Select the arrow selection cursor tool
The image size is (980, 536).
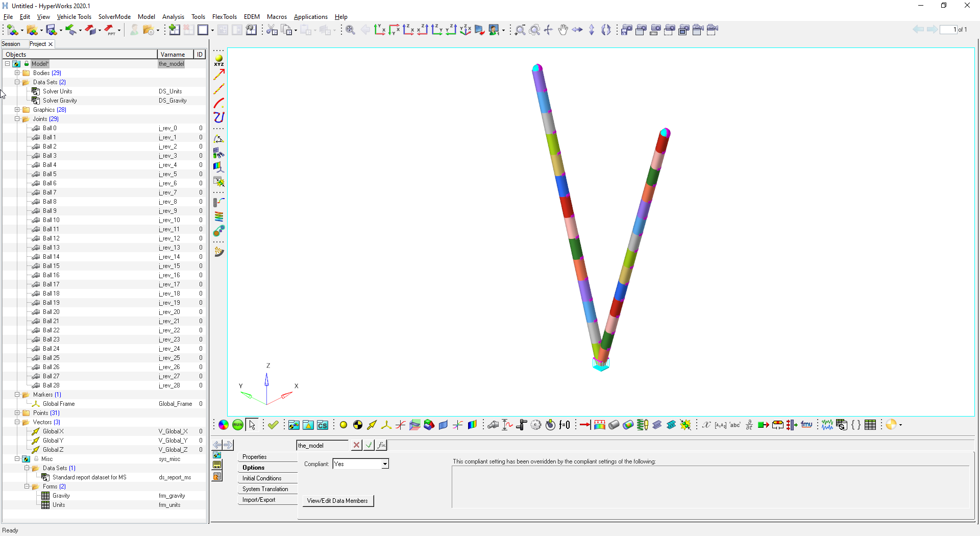(x=252, y=425)
